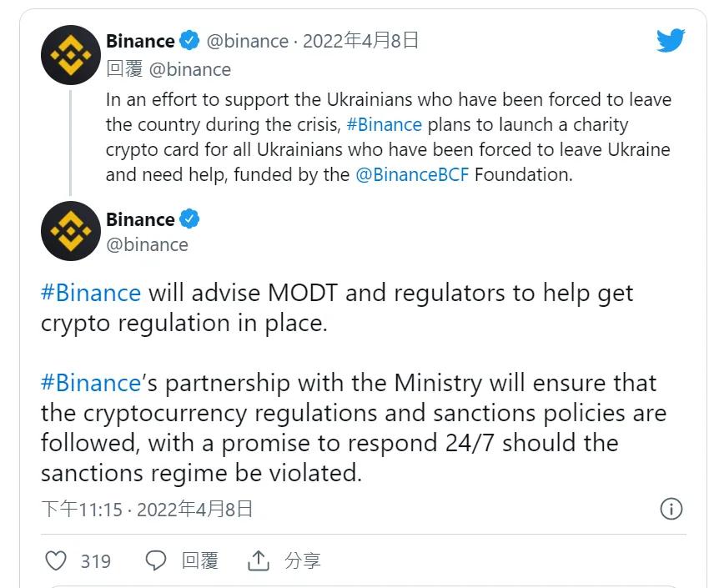Viewport: 714px width, 588px height.
Task: Open the tweet info circle icon
Action: tap(671, 509)
